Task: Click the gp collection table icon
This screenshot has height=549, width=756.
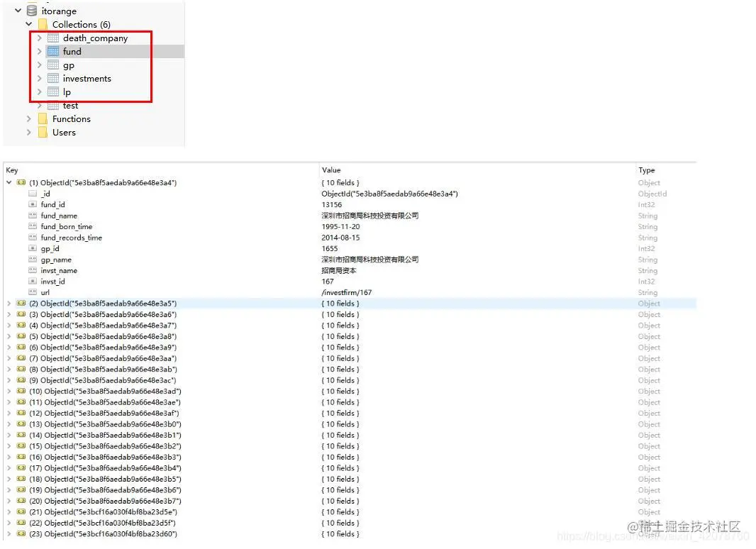Action: [x=53, y=65]
